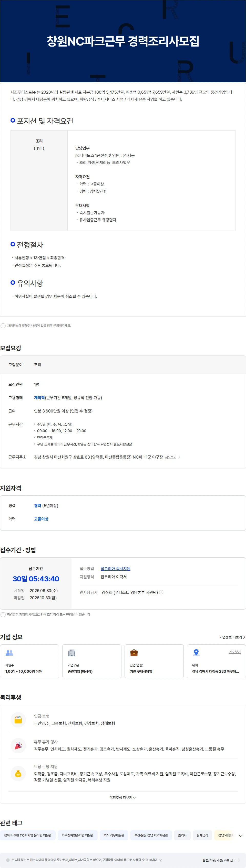This screenshot has width=246, height=868.
Task: Click the 휴무·휴가·행사 party icon
Action: tap(18, 746)
